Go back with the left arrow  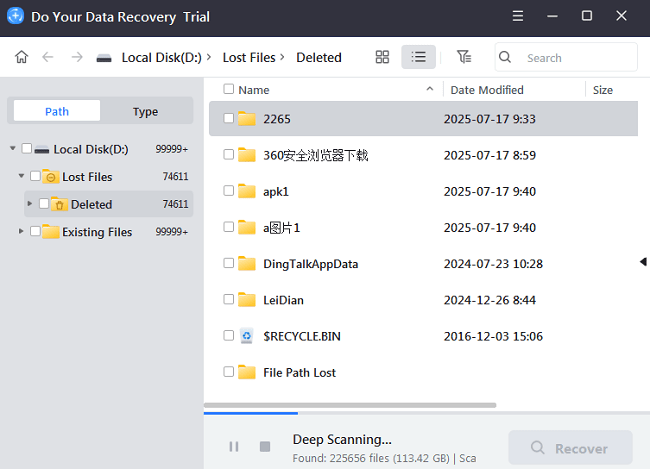tap(47, 58)
